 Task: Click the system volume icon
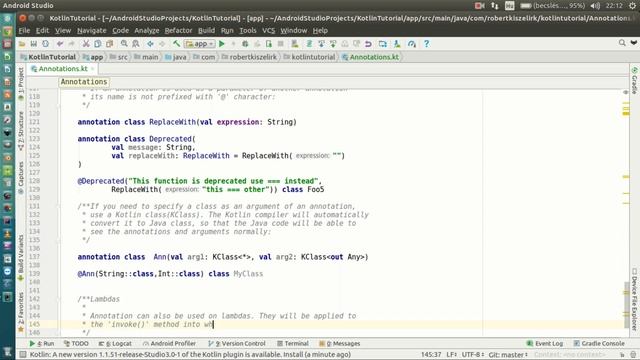coord(595,6)
